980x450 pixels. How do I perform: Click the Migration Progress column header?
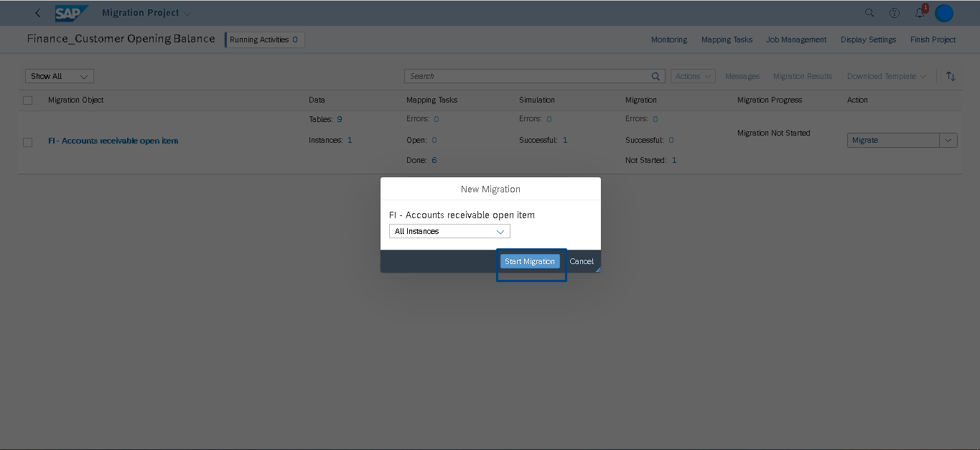coord(770,100)
